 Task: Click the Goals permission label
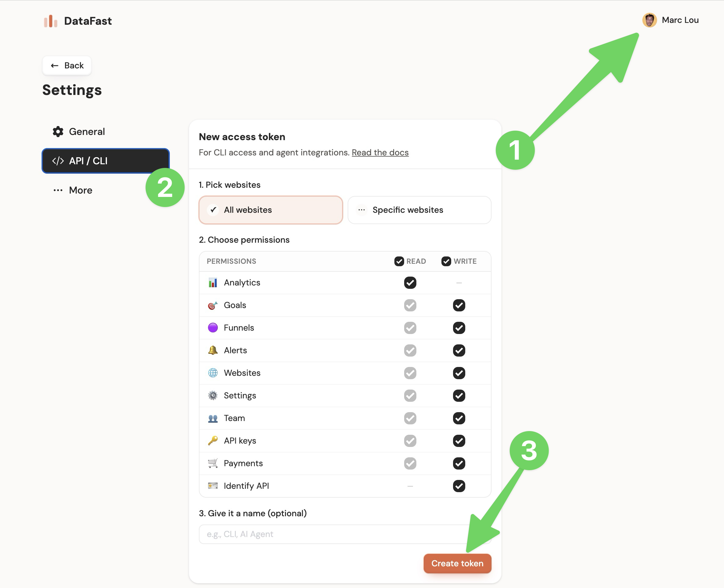(x=235, y=305)
